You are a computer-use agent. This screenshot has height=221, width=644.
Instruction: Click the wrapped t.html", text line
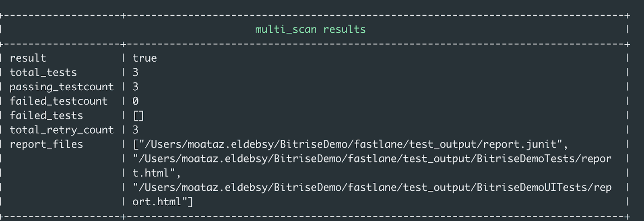point(157,173)
